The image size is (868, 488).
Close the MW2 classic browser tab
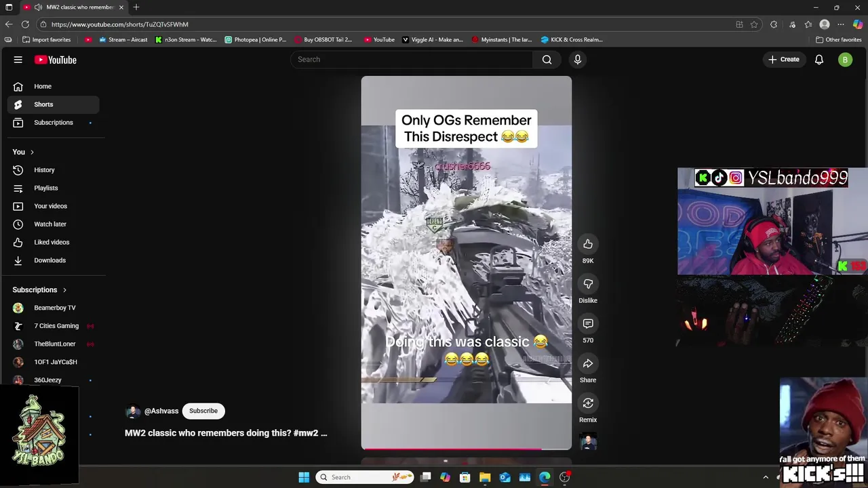[121, 7]
